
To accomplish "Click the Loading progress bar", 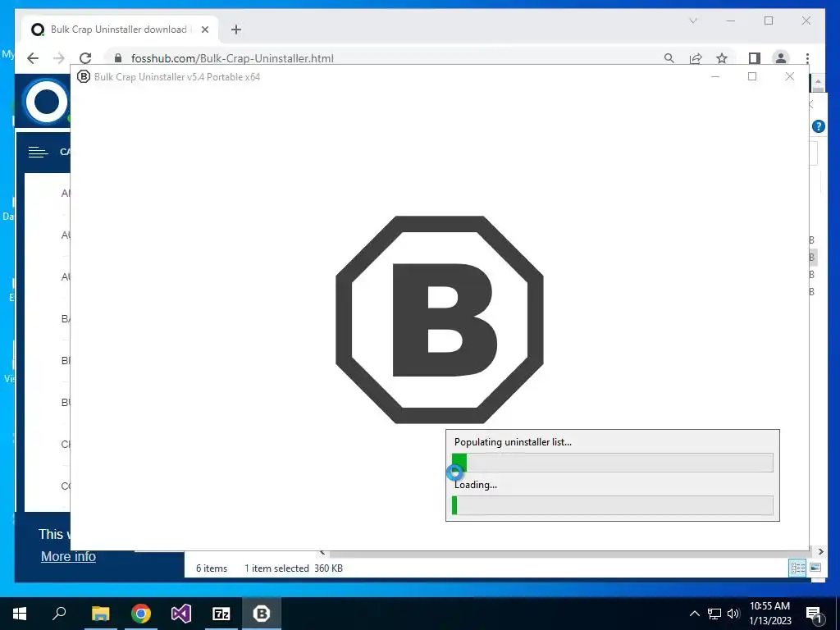I will tap(612, 505).
